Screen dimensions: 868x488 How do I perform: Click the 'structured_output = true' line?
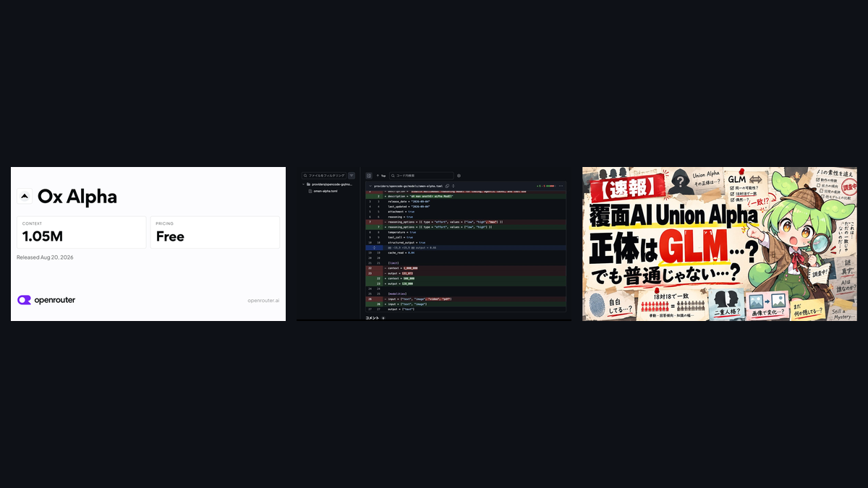click(x=465, y=242)
